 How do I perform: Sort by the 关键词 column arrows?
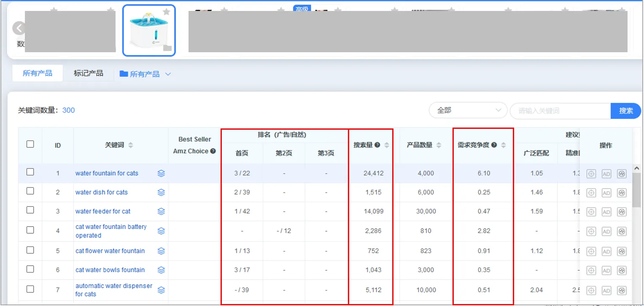coord(131,145)
